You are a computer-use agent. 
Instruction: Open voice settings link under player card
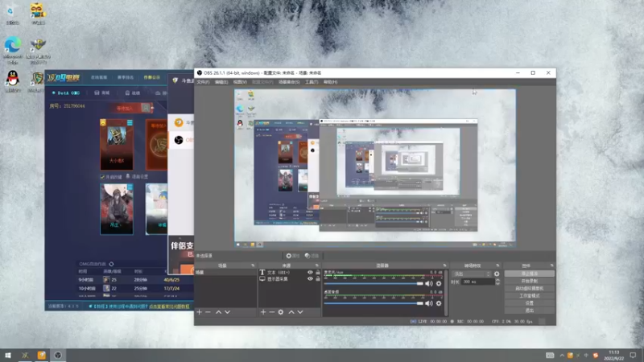[x=137, y=177]
